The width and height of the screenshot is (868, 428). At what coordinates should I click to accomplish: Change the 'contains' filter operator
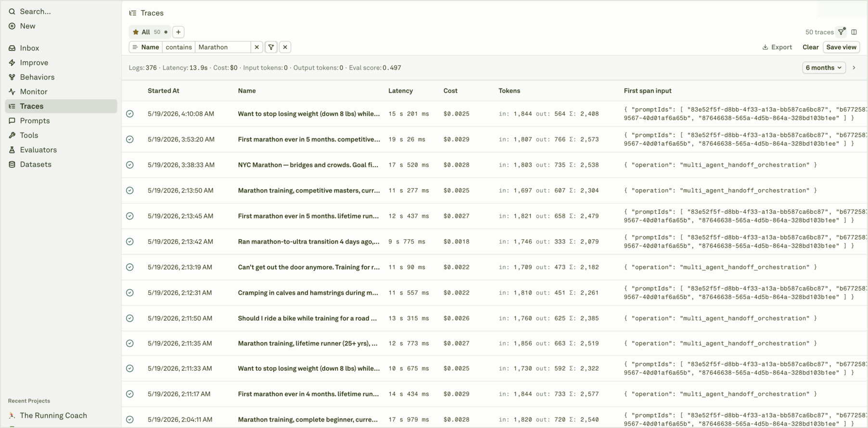(x=179, y=47)
